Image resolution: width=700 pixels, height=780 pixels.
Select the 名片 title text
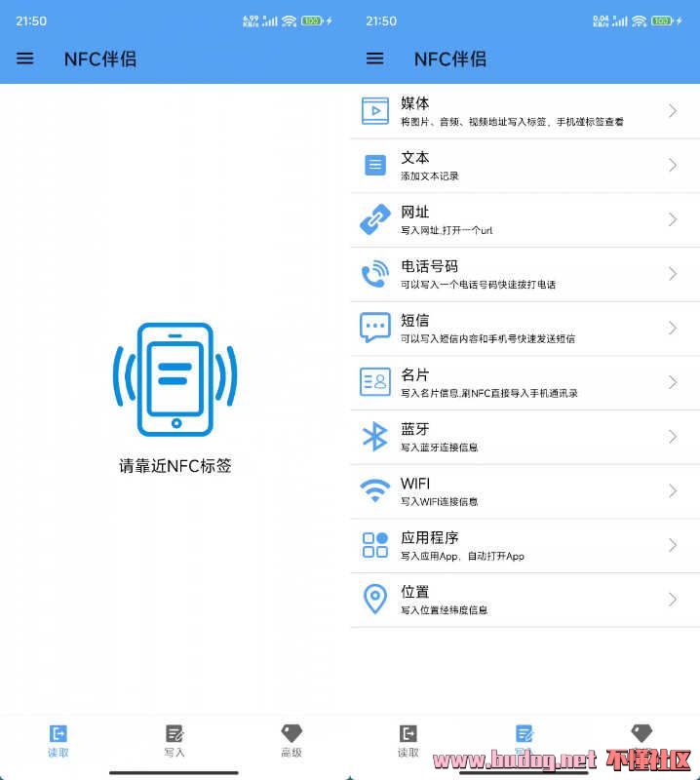tap(415, 374)
